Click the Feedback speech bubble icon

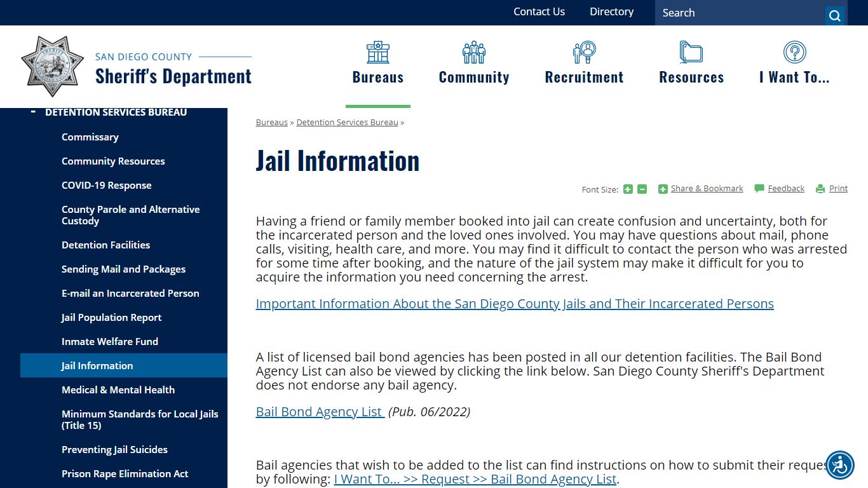[759, 189]
